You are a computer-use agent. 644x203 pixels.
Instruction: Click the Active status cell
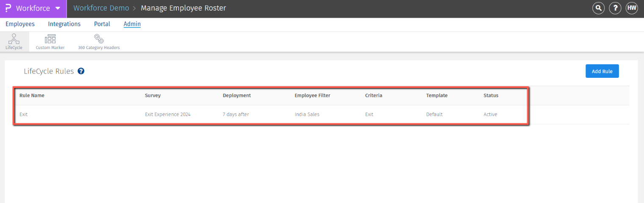(490, 115)
